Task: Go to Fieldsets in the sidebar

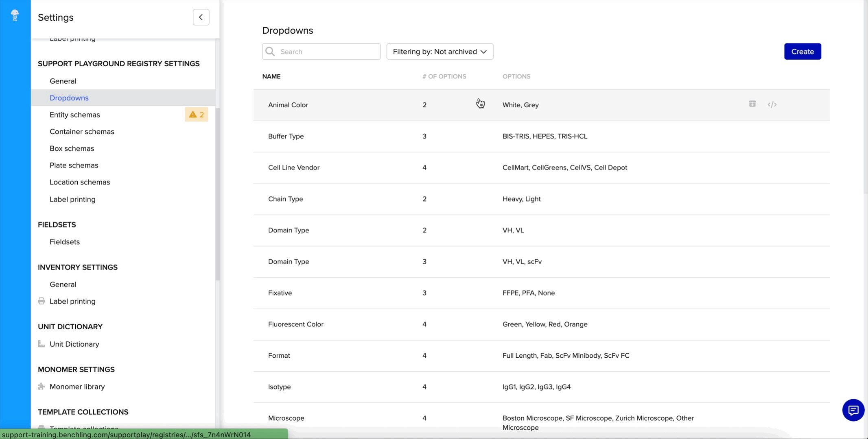Action: [65, 242]
